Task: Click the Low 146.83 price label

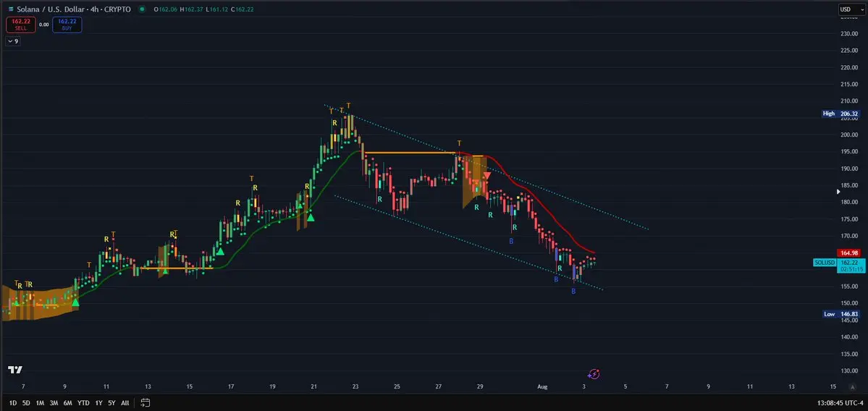Action: coord(841,313)
